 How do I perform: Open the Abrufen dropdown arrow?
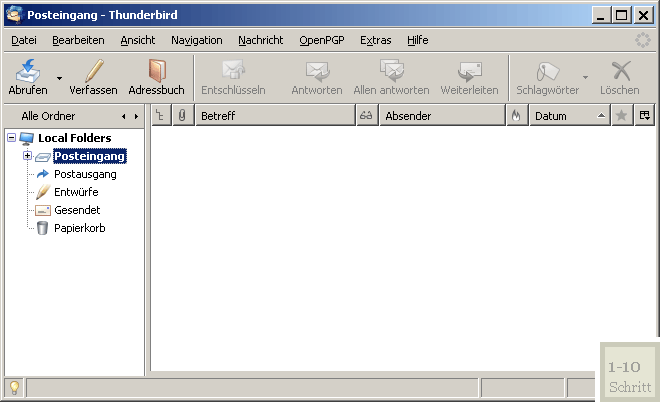[59, 78]
